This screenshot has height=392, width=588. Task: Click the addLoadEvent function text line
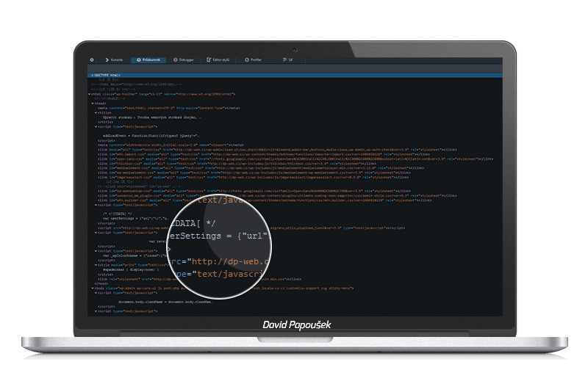(x=151, y=136)
